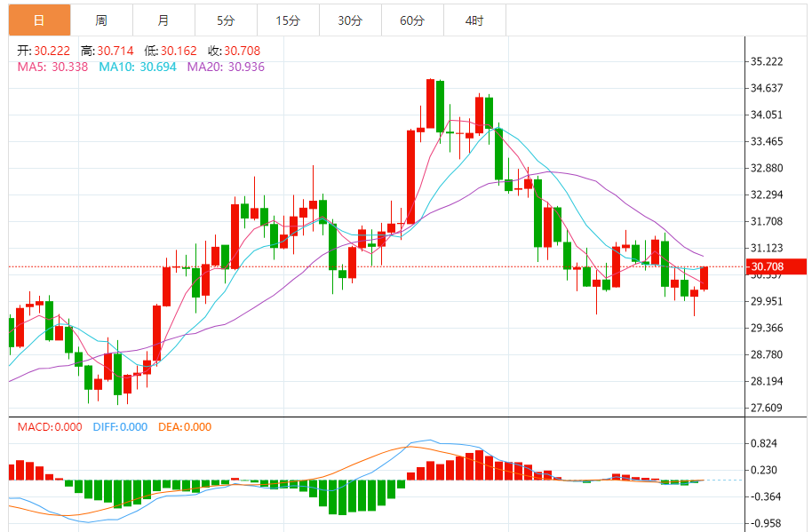Viewport: 812px width, 532px height.
Task: Click the 34.637 price axis label
Action: [767, 88]
